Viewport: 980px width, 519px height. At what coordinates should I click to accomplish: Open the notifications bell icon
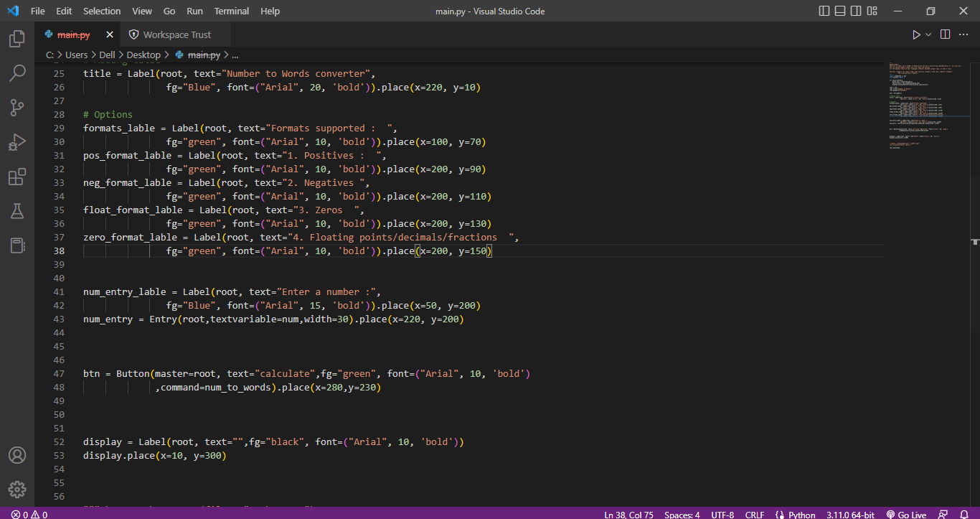pyautogui.click(x=964, y=514)
